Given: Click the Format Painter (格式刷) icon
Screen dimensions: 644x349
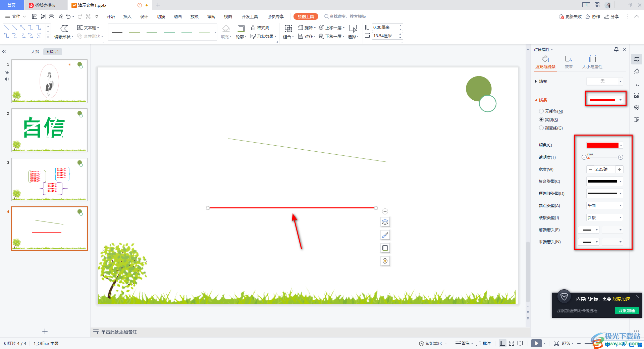Looking at the screenshot, I should 253,28.
